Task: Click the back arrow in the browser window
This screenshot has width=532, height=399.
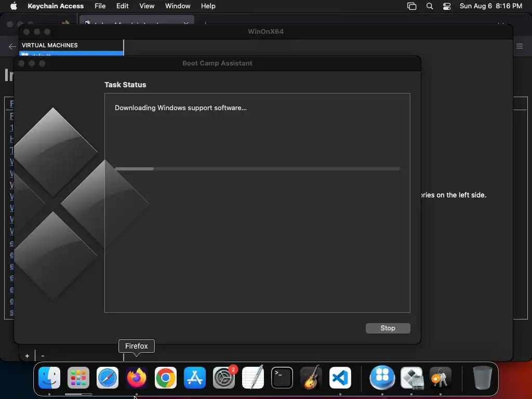Action: [x=12, y=46]
